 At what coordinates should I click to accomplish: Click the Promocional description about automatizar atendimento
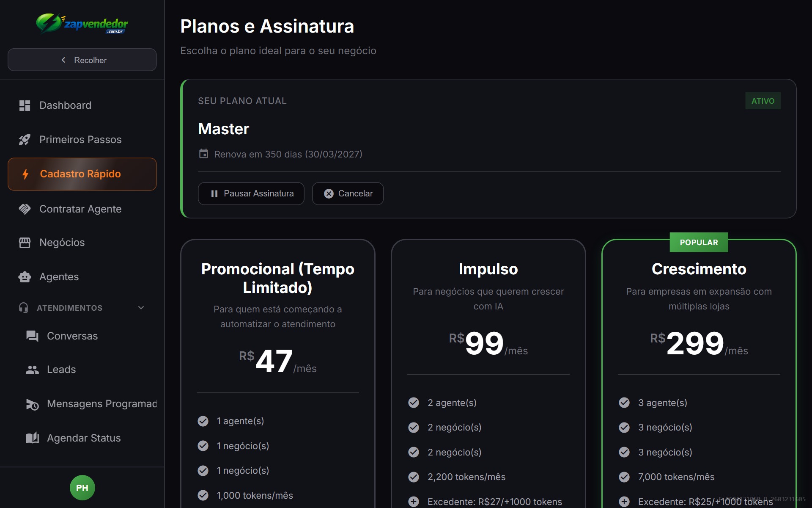[278, 317]
